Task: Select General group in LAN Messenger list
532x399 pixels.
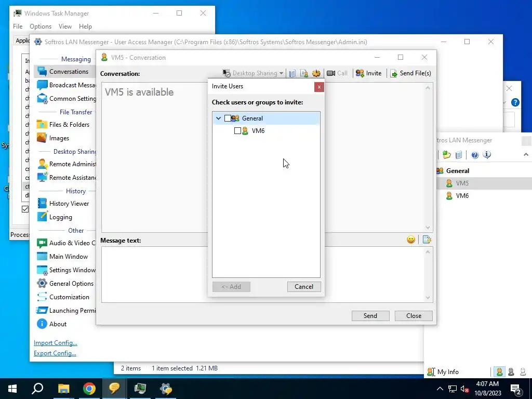Action: point(457,170)
